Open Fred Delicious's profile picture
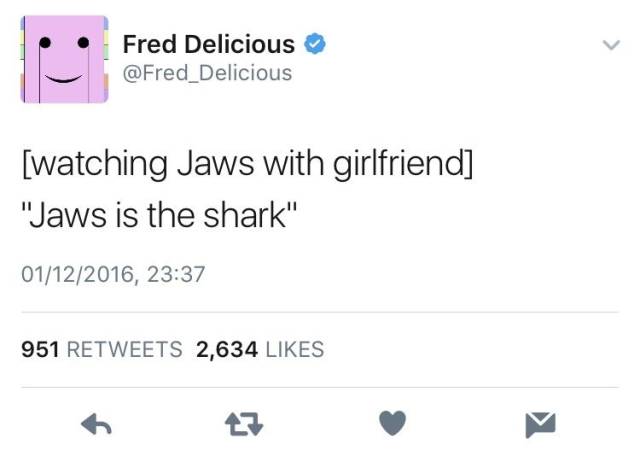The width and height of the screenshot is (640, 462). (x=64, y=60)
